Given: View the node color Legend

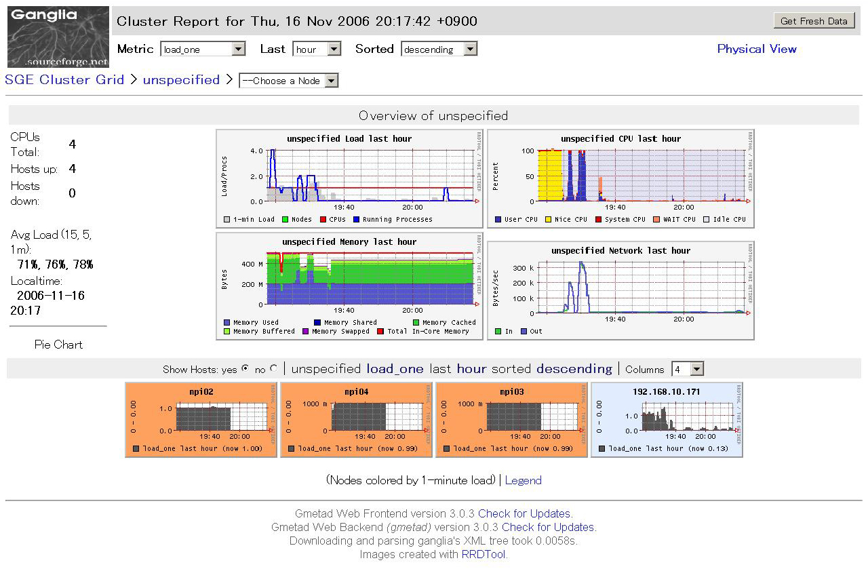Looking at the screenshot, I should click(x=523, y=480).
